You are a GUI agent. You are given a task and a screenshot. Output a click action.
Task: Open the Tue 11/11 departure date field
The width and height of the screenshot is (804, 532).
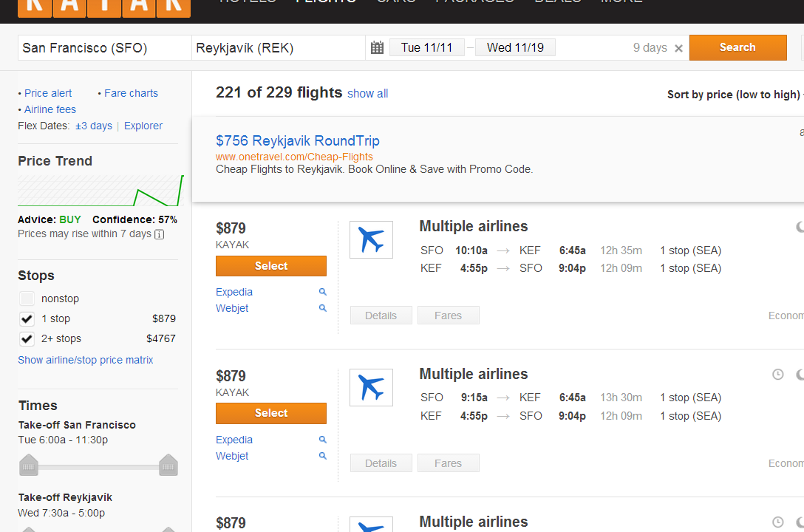(426, 48)
